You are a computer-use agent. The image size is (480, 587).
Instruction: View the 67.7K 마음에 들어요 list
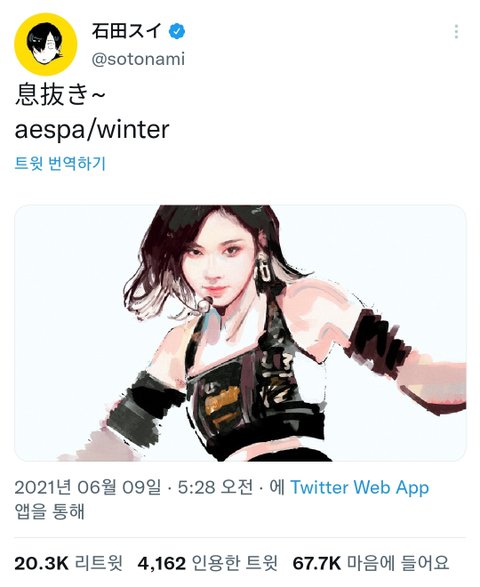point(370,563)
